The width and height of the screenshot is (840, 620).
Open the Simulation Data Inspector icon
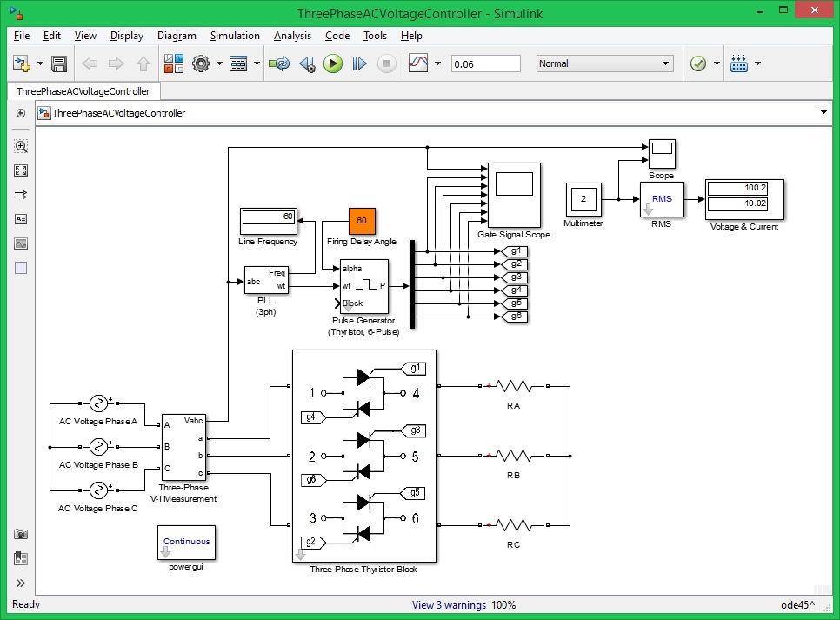tap(418, 63)
